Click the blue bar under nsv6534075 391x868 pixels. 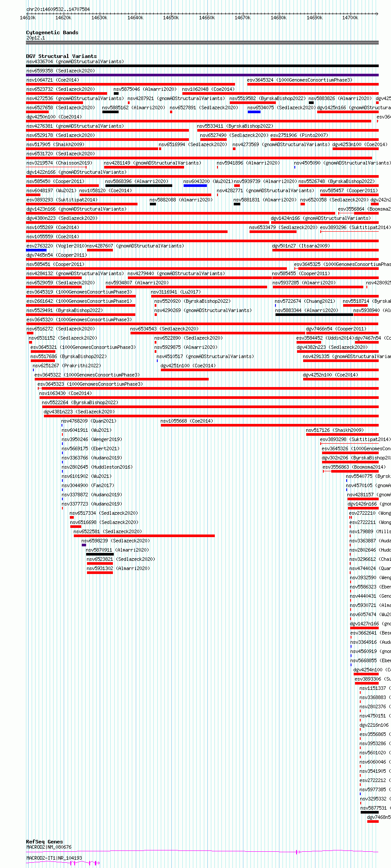(254, 112)
